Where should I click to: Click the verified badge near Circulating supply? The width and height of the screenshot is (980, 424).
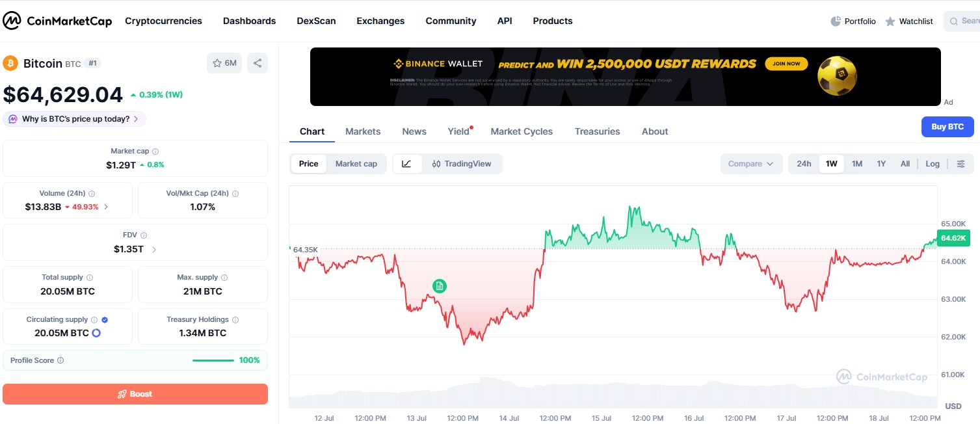pyautogui.click(x=105, y=320)
